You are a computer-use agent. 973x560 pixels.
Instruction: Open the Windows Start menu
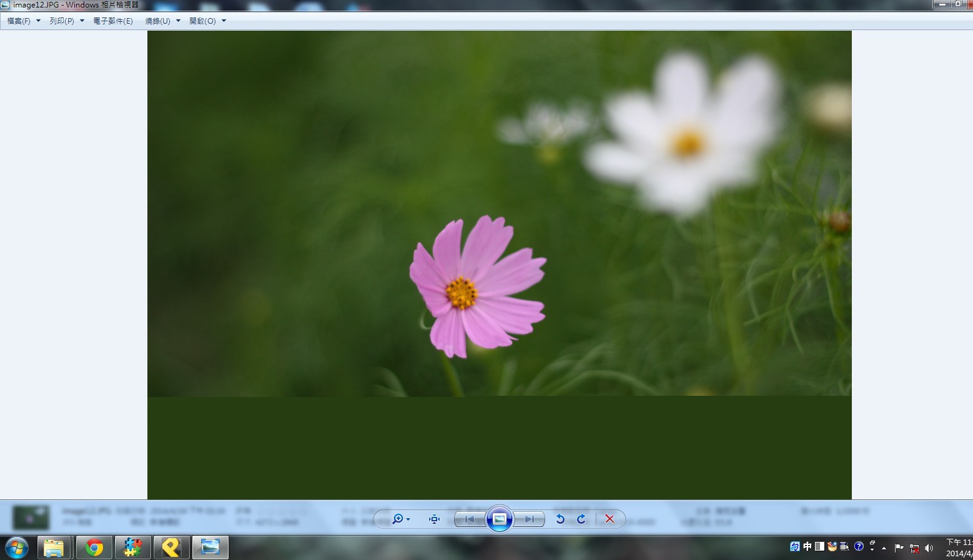click(x=17, y=548)
